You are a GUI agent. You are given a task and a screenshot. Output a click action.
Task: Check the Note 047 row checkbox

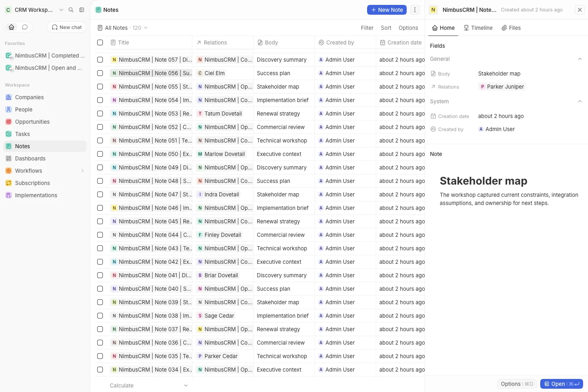click(100, 194)
